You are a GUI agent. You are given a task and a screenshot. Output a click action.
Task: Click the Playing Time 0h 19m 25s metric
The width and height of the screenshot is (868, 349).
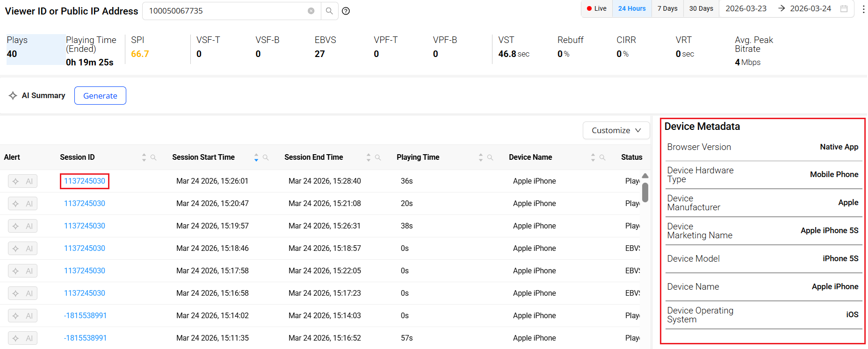pyautogui.click(x=91, y=51)
